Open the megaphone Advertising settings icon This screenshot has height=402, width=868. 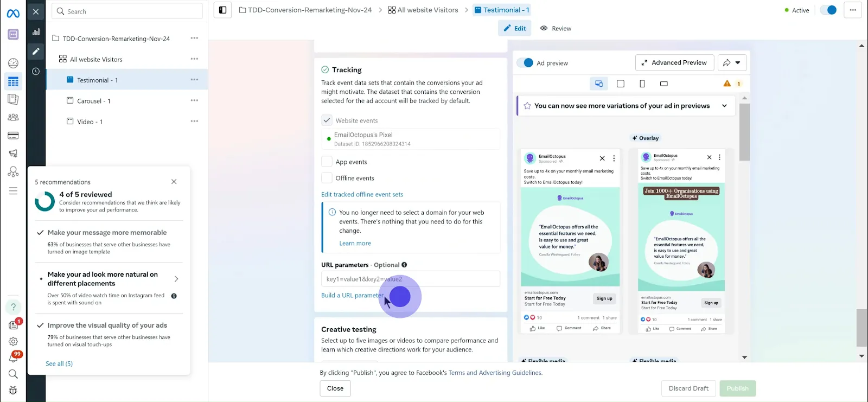coord(13,154)
